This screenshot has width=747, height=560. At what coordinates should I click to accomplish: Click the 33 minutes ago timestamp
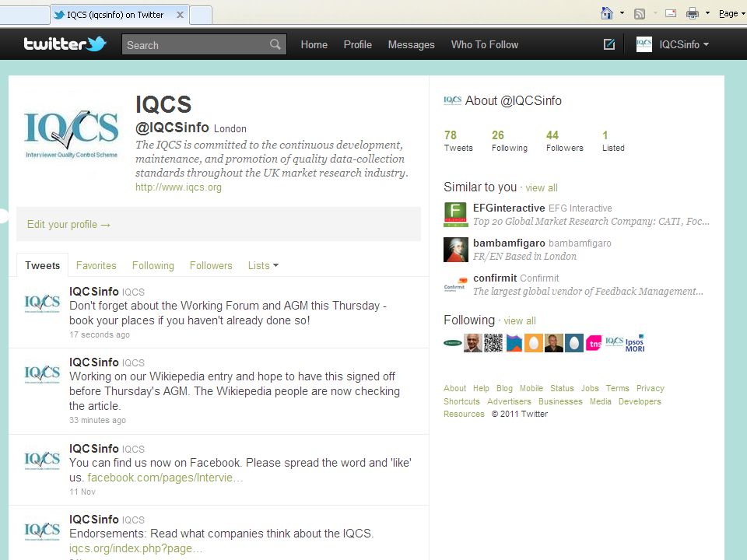97,420
